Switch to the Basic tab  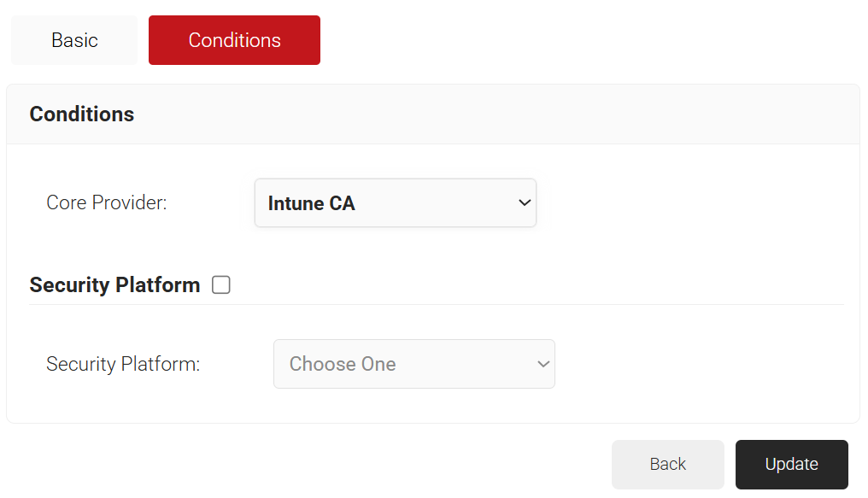[x=74, y=40]
